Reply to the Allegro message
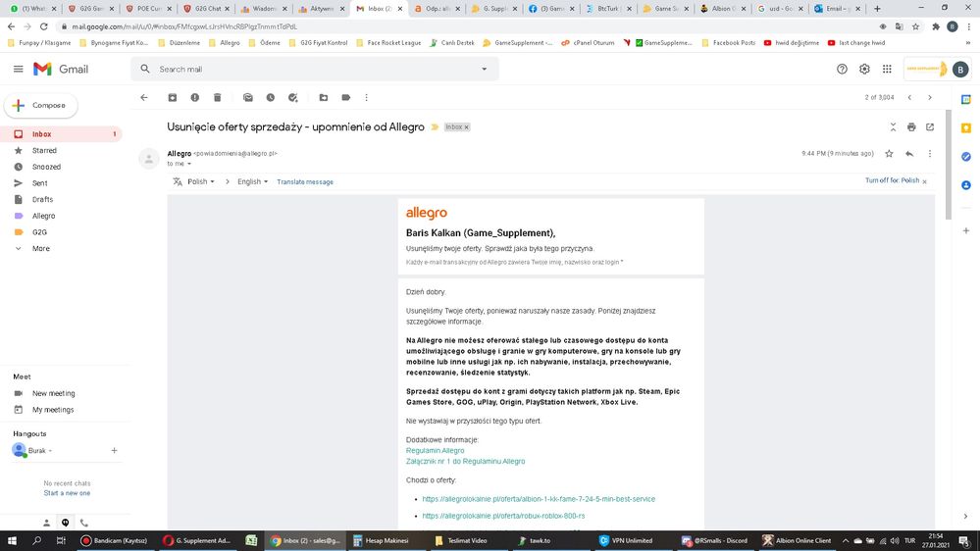This screenshot has height=551, width=980. tap(909, 154)
